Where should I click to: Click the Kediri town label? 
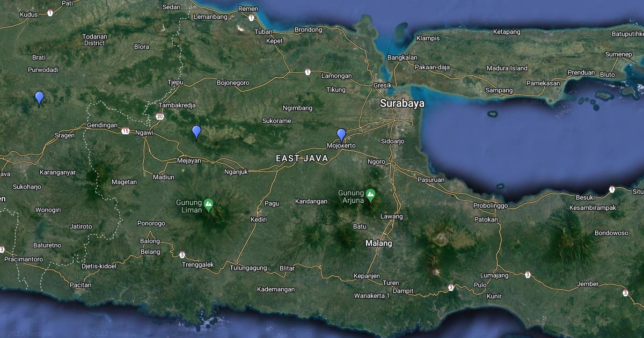click(259, 219)
